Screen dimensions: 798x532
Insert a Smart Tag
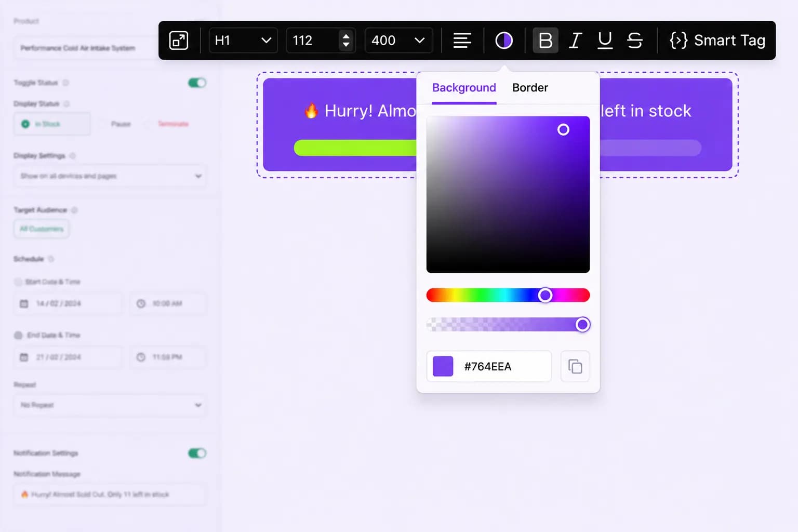coord(717,41)
